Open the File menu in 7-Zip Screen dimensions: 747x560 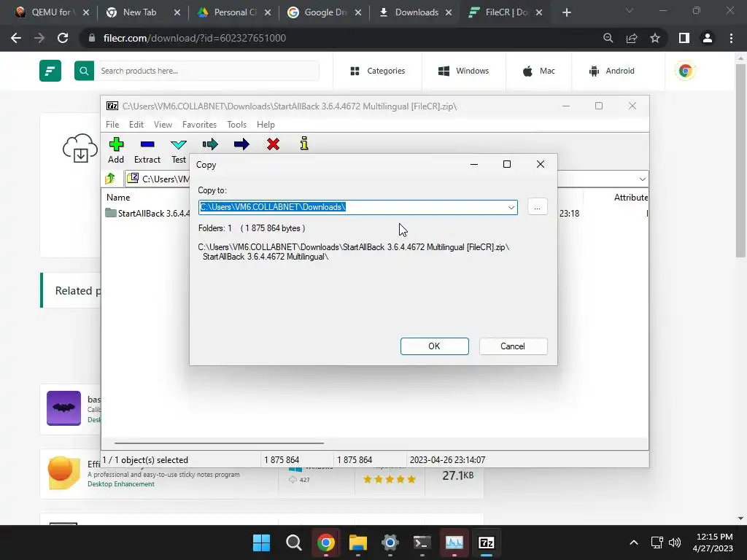[x=112, y=124]
